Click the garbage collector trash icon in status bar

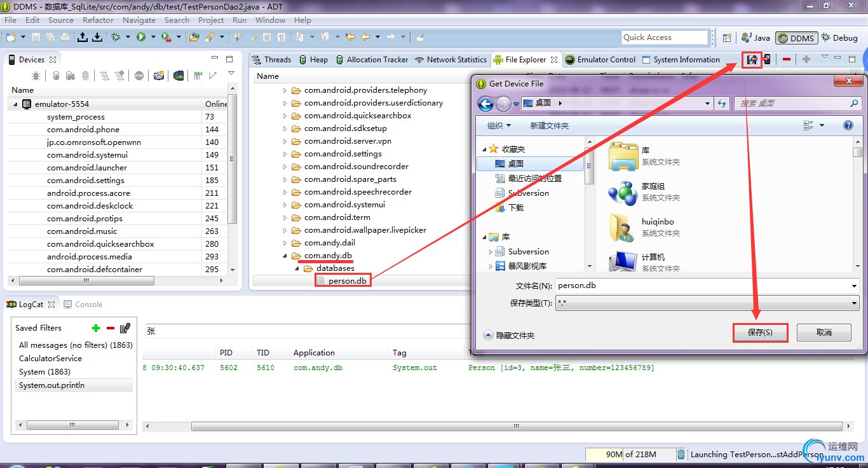point(681,454)
